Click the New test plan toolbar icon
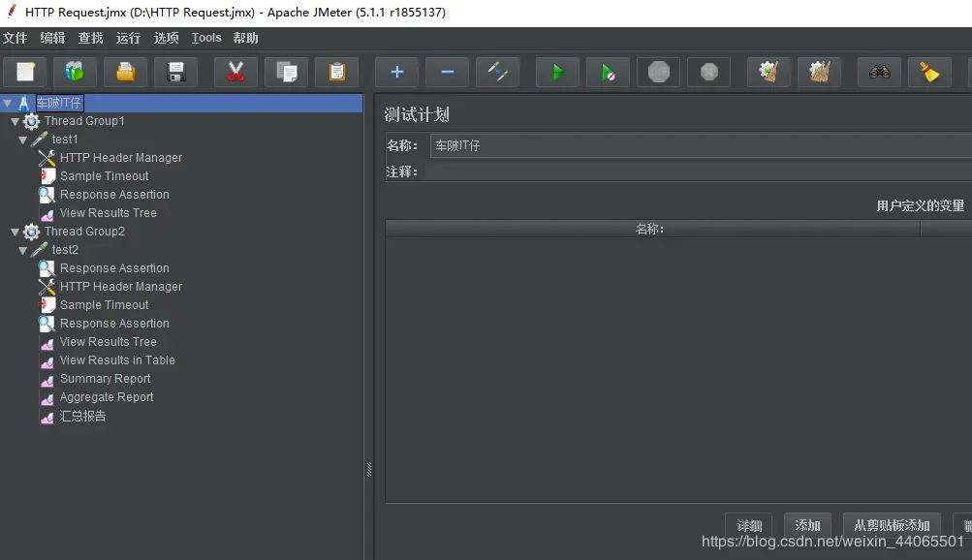The width and height of the screenshot is (972, 560). (x=25, y=72)
